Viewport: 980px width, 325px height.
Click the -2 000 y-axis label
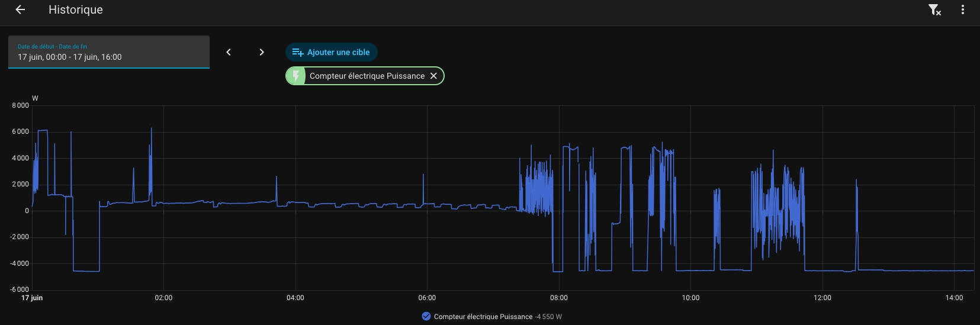pyautogui.click(x=19, y=237)
